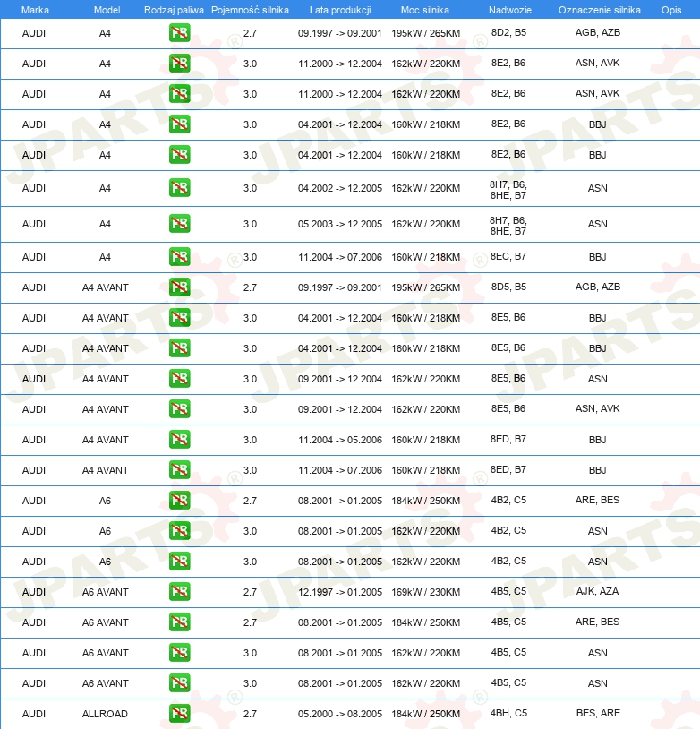Click fuel icon in A4 AVANT 2.7 row

point(179,287)
